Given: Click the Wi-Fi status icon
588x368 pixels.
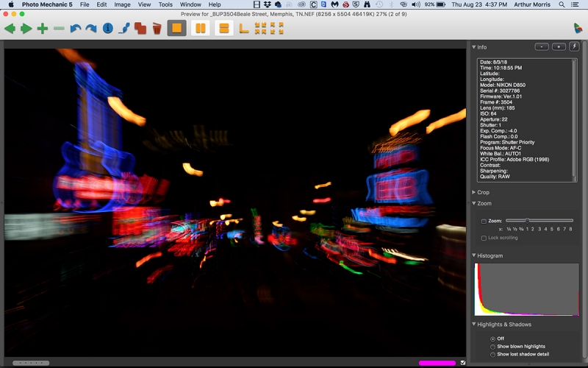Looking at the screenshot, I should click(404, 4).
